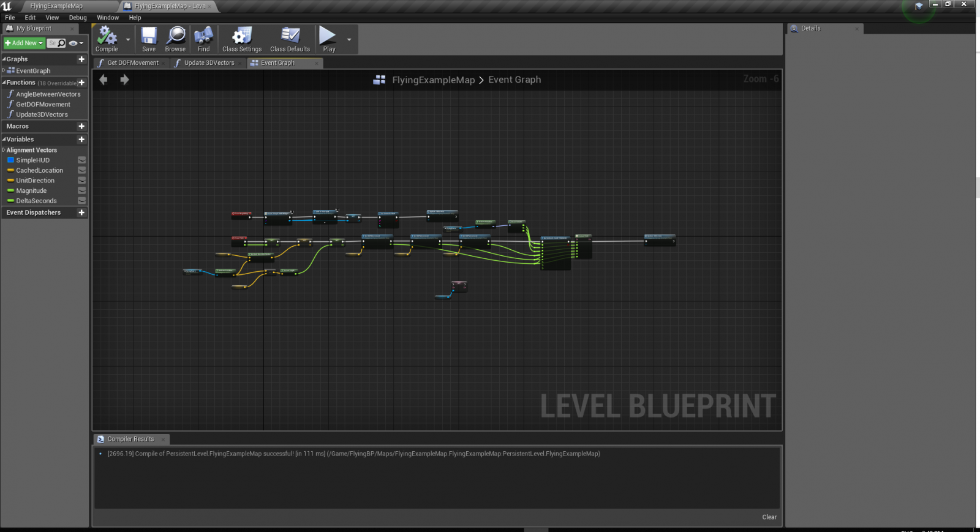Focus the My Blueprint search field

pos(52,43)
